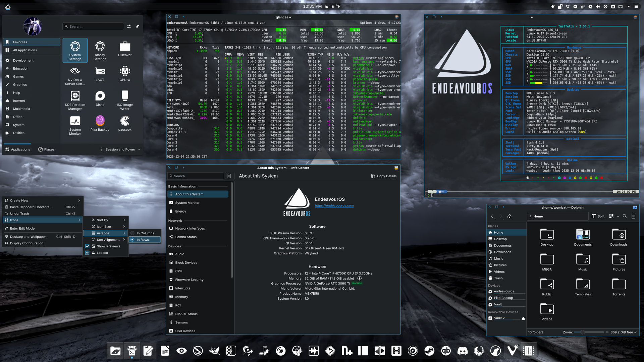The image size is (644, 362).
Task: Open Display Configuration menu entry
Action: click(x=26, y=243)
